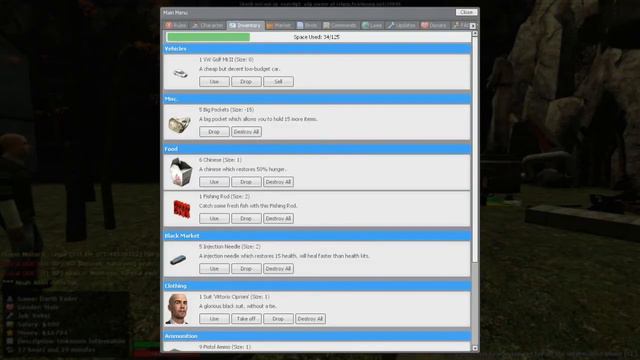Click the '5 Injection Needle' item title
The image size is (640, 360).
[x=229, y=247]
